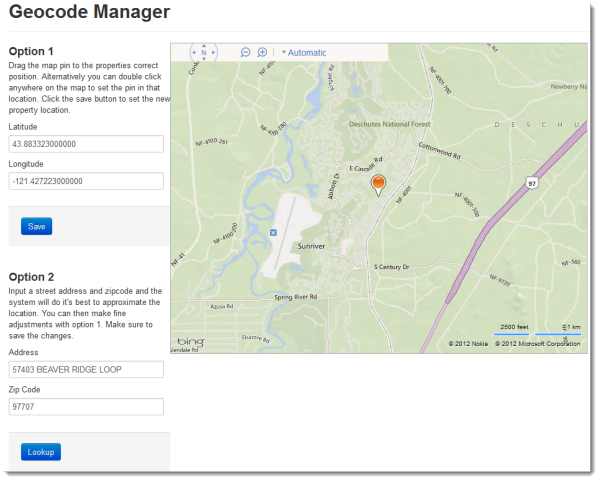
Task: Click the Sunriver airport marker icon
Action: click(x=273, y=232)
